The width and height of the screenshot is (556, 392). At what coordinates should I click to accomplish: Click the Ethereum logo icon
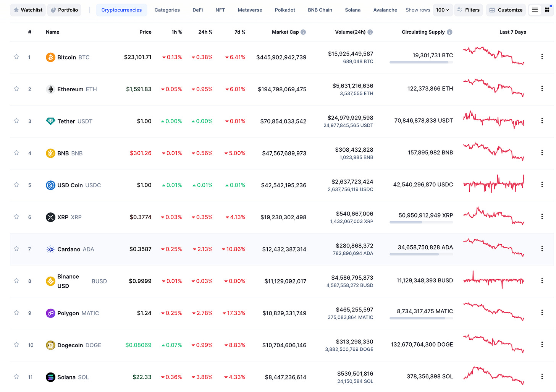[50, 89]
